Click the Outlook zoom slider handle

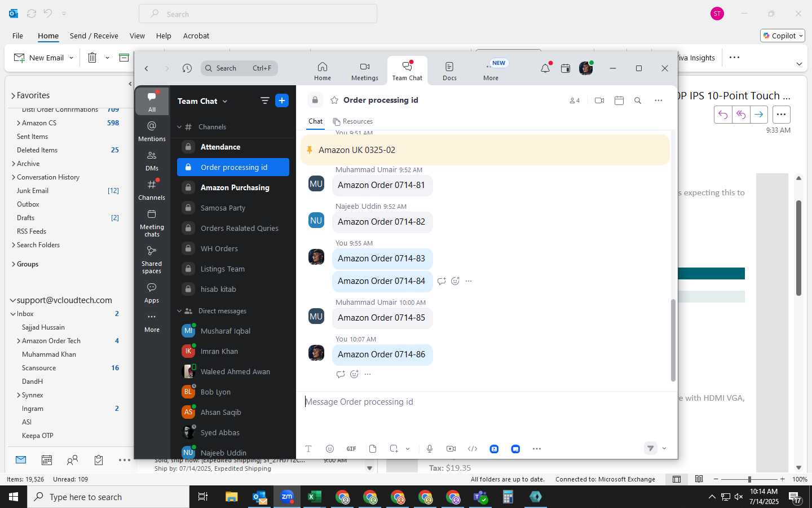(749, 479)
